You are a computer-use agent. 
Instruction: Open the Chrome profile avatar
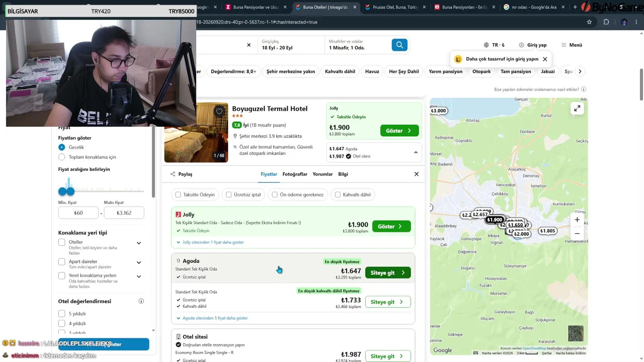(x=624, y=22)
